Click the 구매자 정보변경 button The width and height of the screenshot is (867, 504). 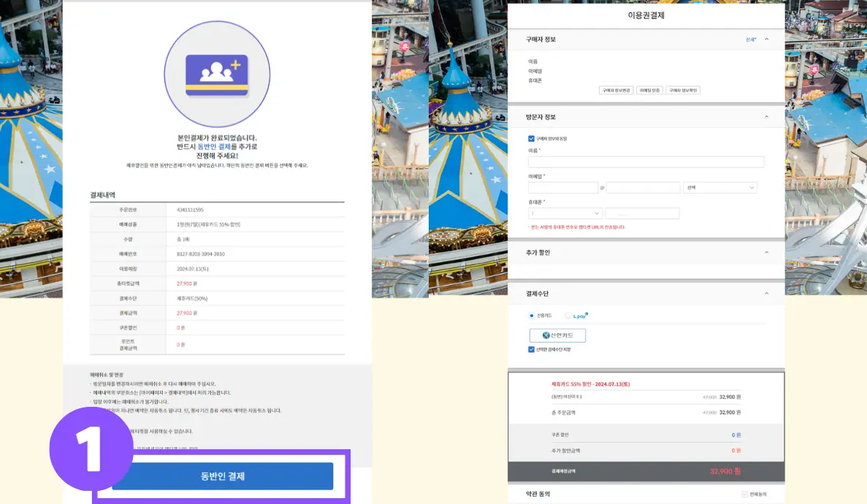tap(617, 90)
